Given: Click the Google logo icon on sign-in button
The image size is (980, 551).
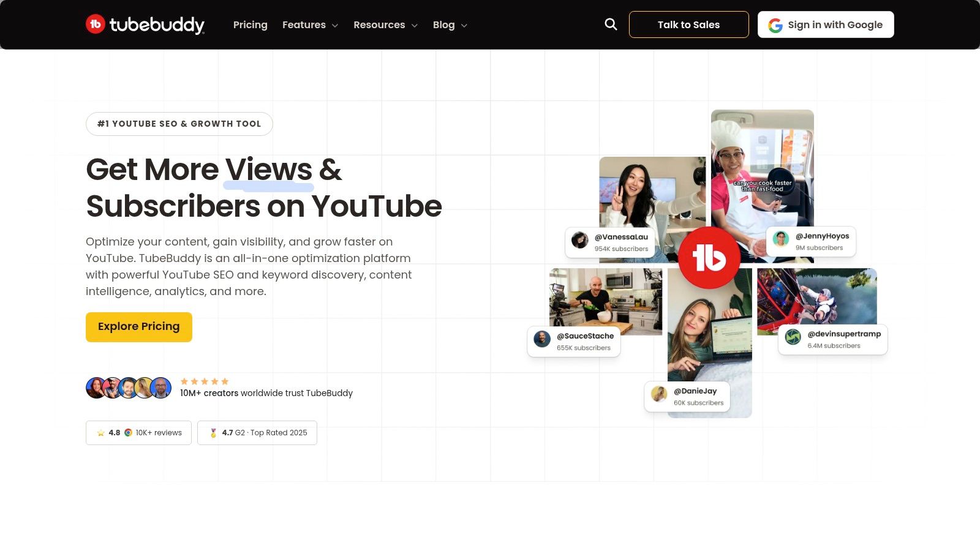Looking at the screenshot, I should (x=775, y=25).
